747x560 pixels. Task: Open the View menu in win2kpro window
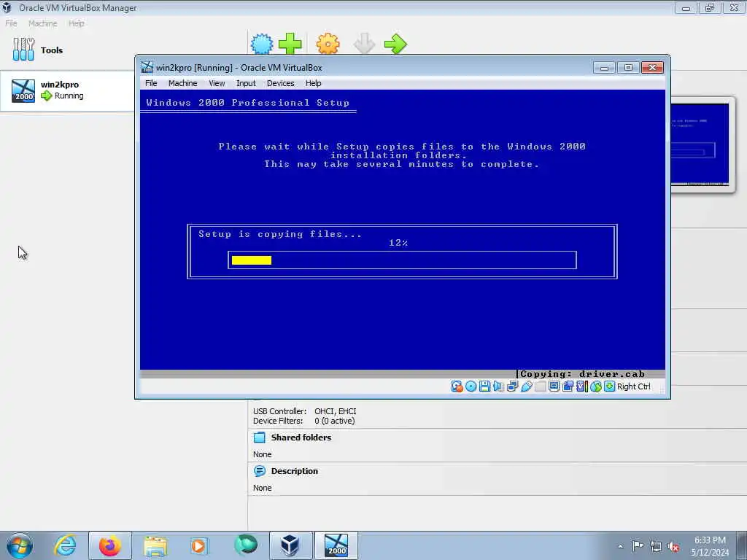tap(216, 83)
